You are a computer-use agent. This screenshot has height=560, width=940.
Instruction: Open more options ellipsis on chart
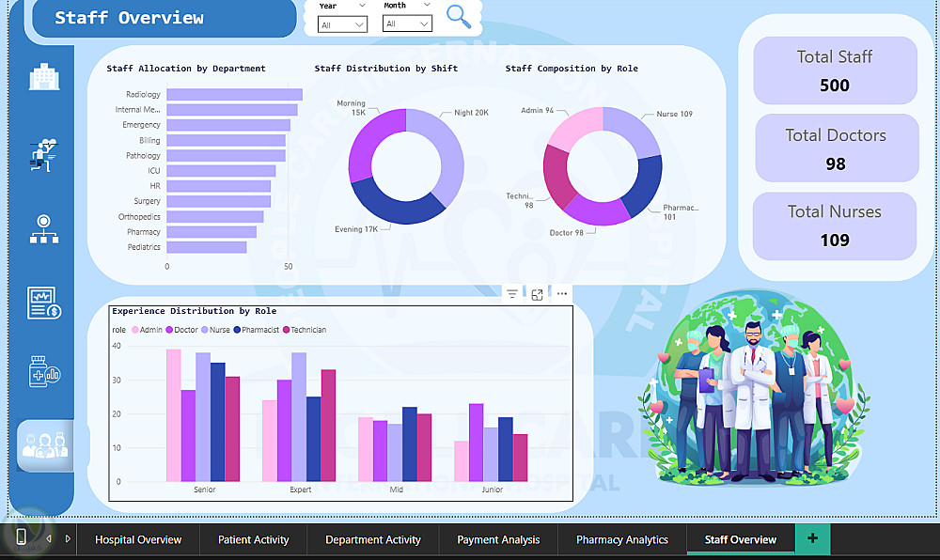point(562,293)
